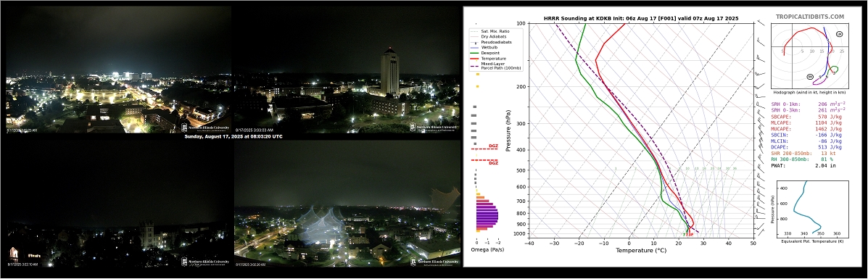Click Northern Illinois University logo in top-left webcam
The width and height of the screenshot is (868, 279).
point(205,128)
